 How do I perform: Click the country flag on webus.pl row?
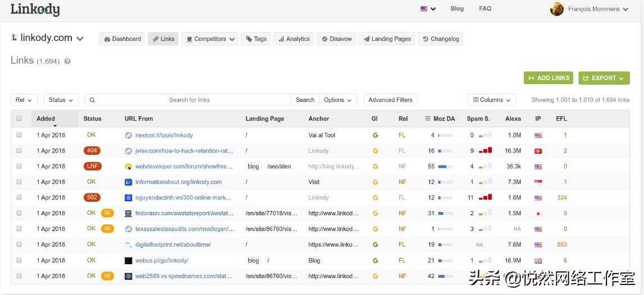click(538, 261)
